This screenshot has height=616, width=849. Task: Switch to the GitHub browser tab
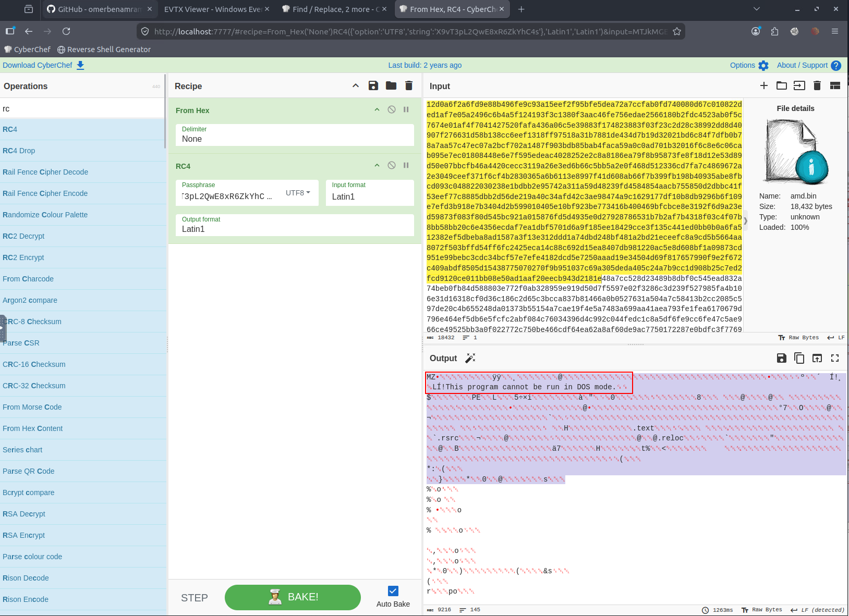pos(99,9)
